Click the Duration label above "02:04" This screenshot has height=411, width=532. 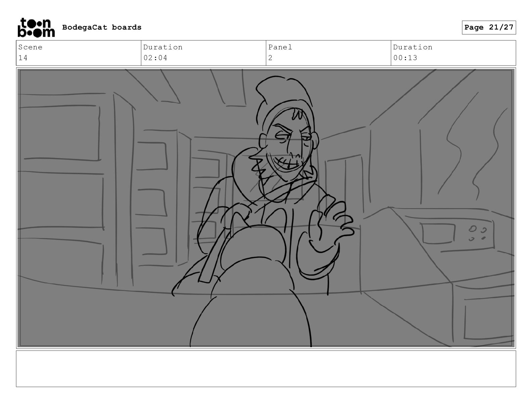click(163, 47)
